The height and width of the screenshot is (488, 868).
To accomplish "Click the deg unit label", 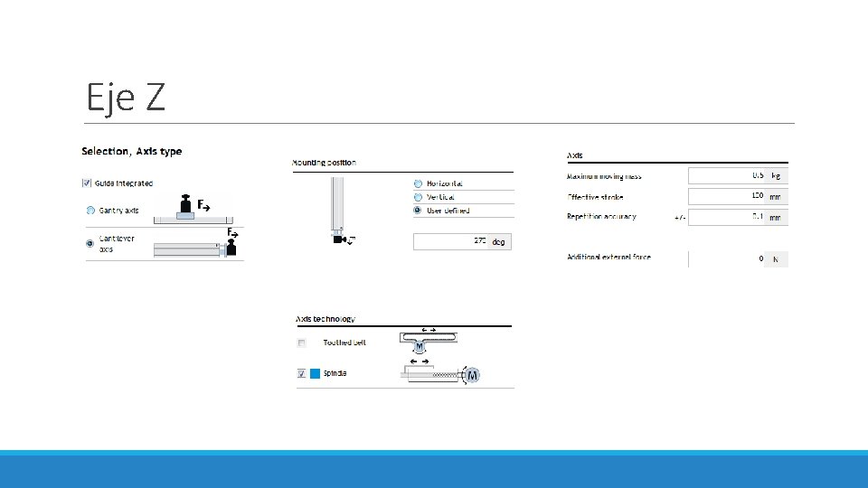I will click(499, 242).
